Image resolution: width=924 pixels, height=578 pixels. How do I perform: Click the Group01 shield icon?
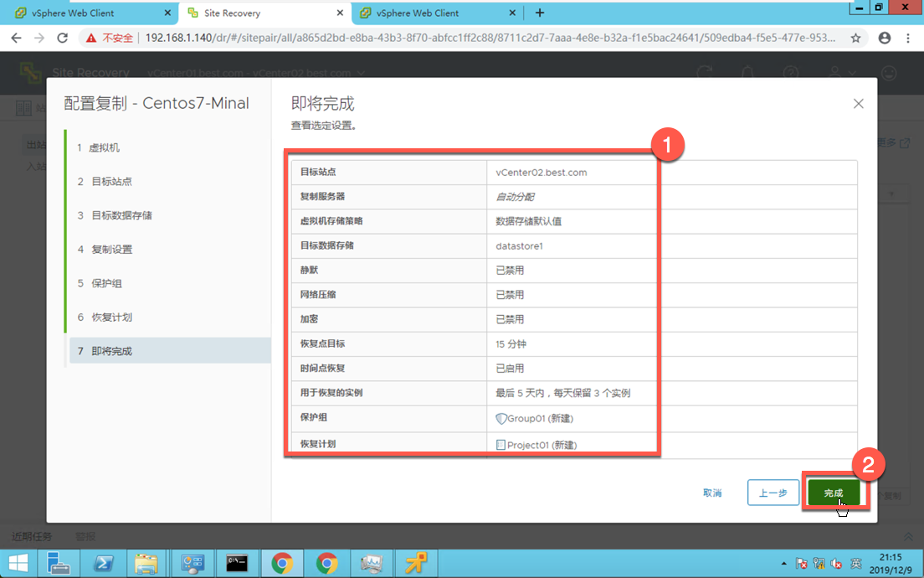pos(501,418)
